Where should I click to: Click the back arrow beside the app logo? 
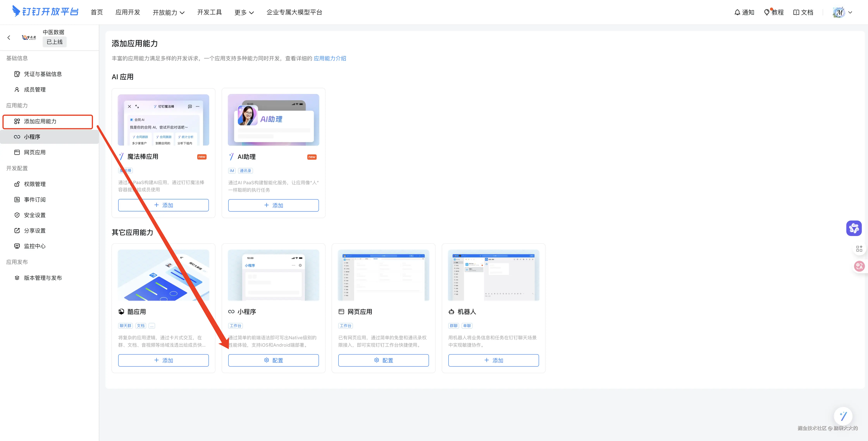click(9, 37)
